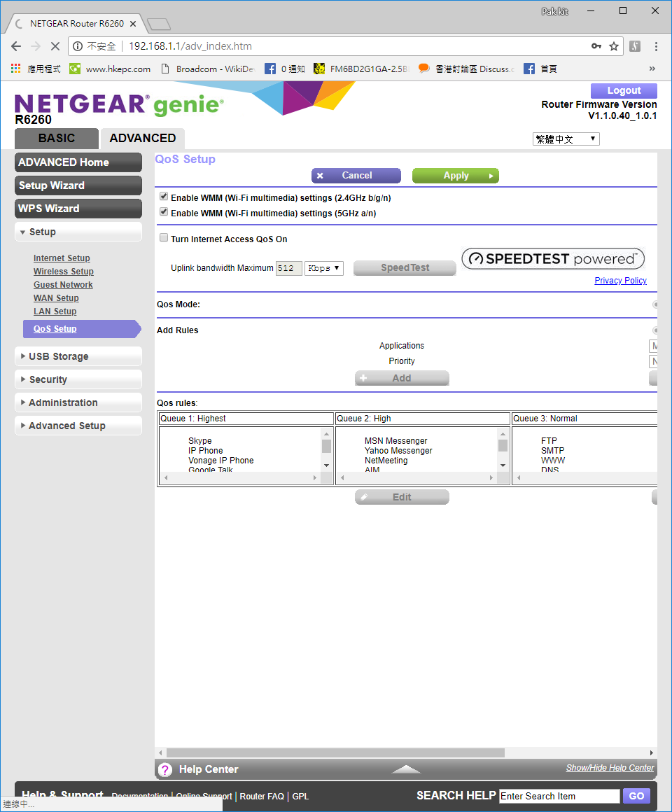Expand the Administration section
Image resolution: width=672 pixels, height=812 pixels.
pyautogui.click(x=78, y=402)
